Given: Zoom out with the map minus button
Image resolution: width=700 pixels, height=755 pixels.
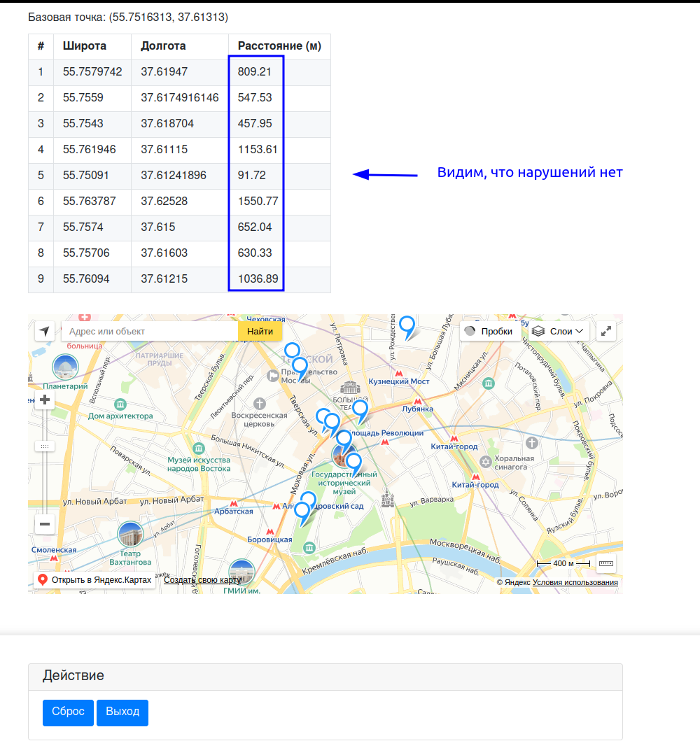Looking at the screenshot, I should click(x=45, y=523).
